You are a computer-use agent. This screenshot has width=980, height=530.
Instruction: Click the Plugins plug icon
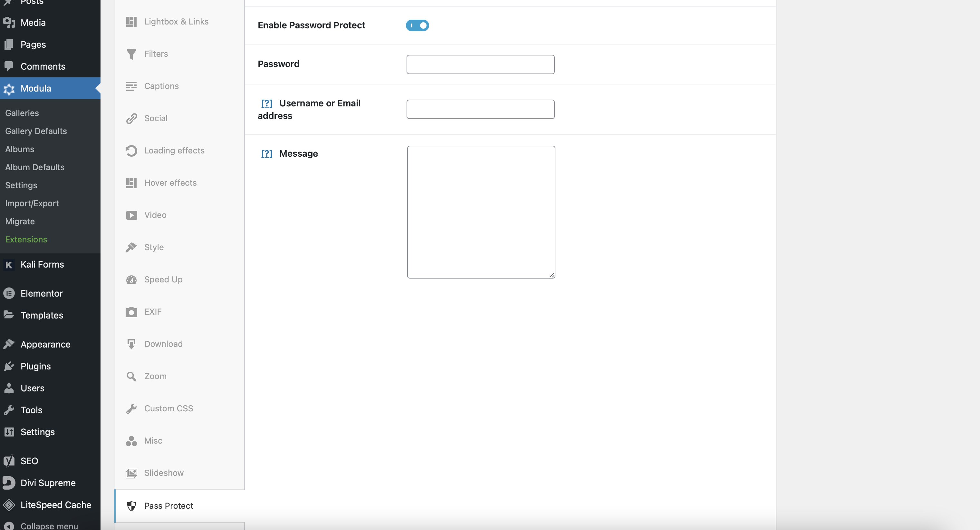[x=9, y=366]
